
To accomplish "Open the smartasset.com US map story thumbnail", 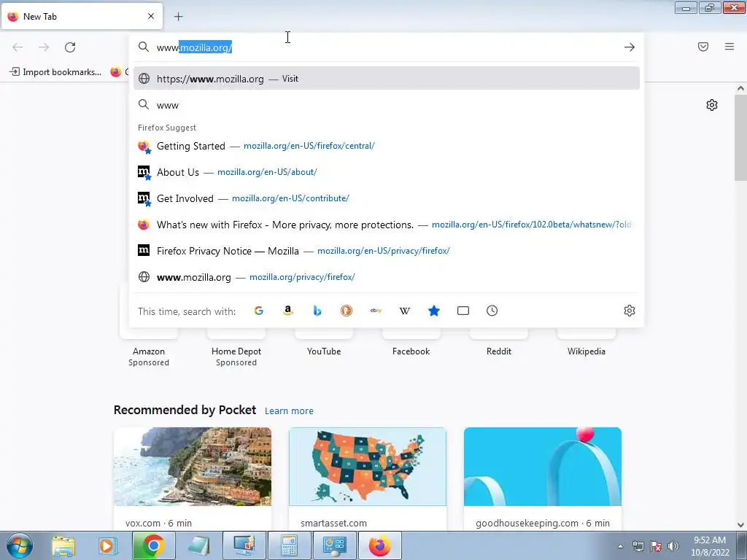I will click(x=368, y=467).
